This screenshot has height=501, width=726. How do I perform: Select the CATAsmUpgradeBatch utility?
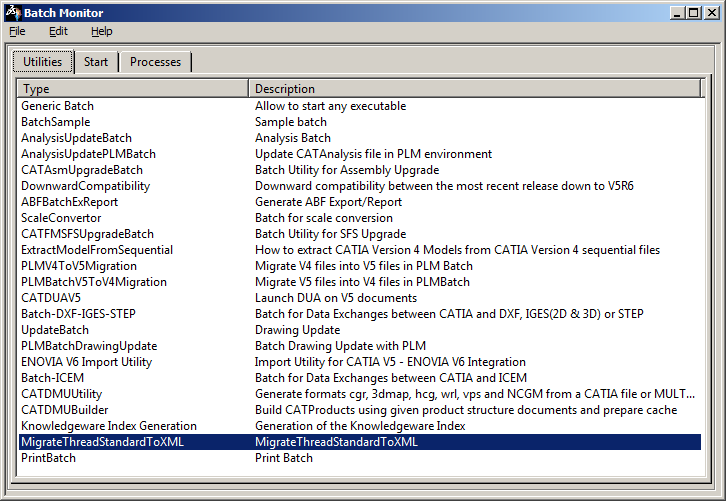tap(82, 170)
